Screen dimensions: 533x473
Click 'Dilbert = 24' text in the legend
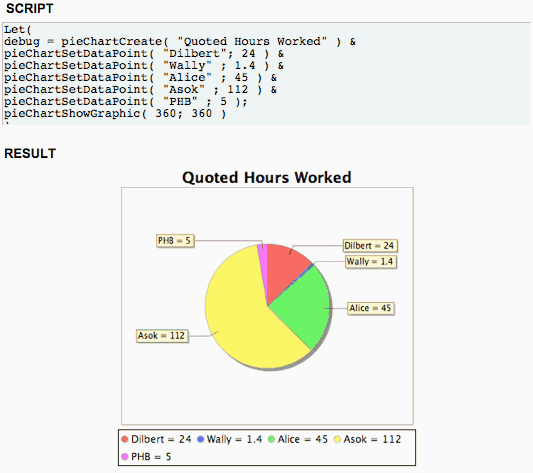point(161,439)
